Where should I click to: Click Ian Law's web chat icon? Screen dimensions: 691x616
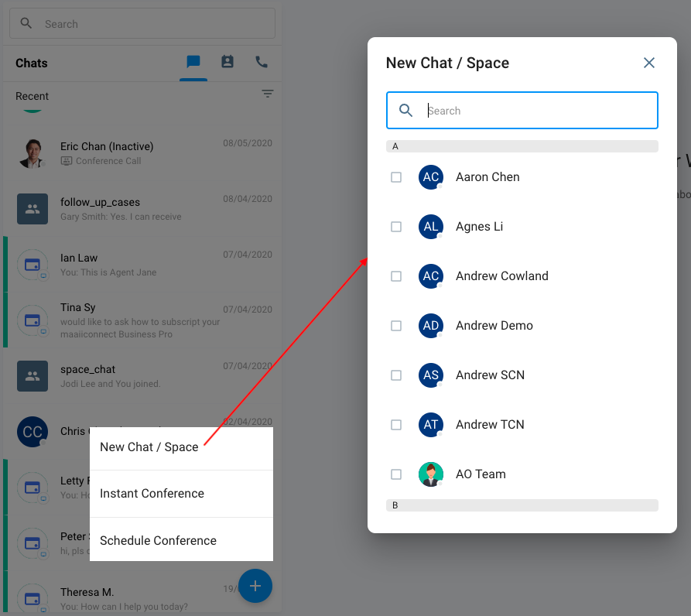(x=32, y=265)
